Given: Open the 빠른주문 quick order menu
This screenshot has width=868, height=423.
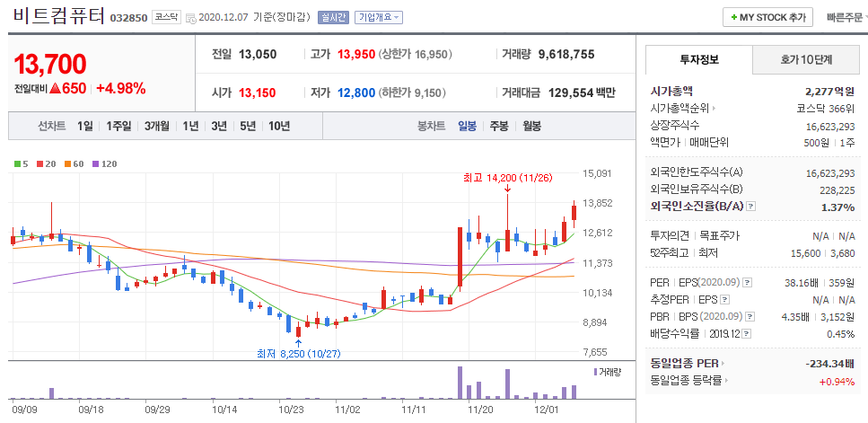Looking at the screenshot, I should 846,17.
